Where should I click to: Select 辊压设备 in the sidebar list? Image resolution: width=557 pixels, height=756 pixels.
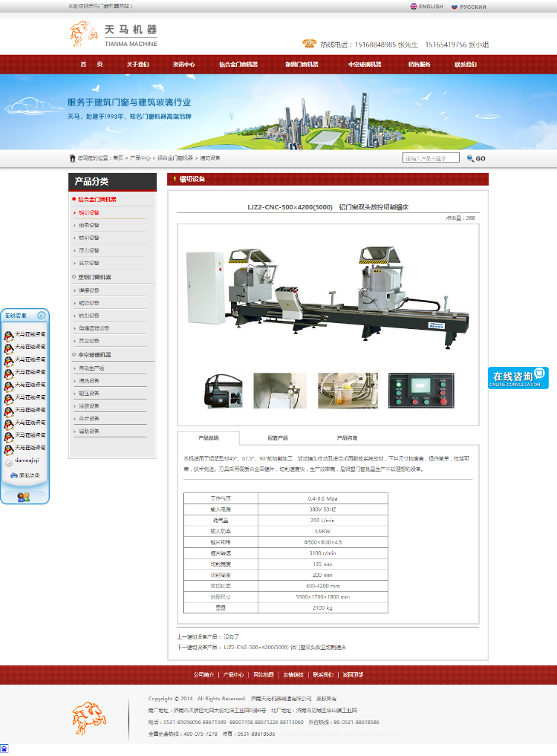point(89,394)
